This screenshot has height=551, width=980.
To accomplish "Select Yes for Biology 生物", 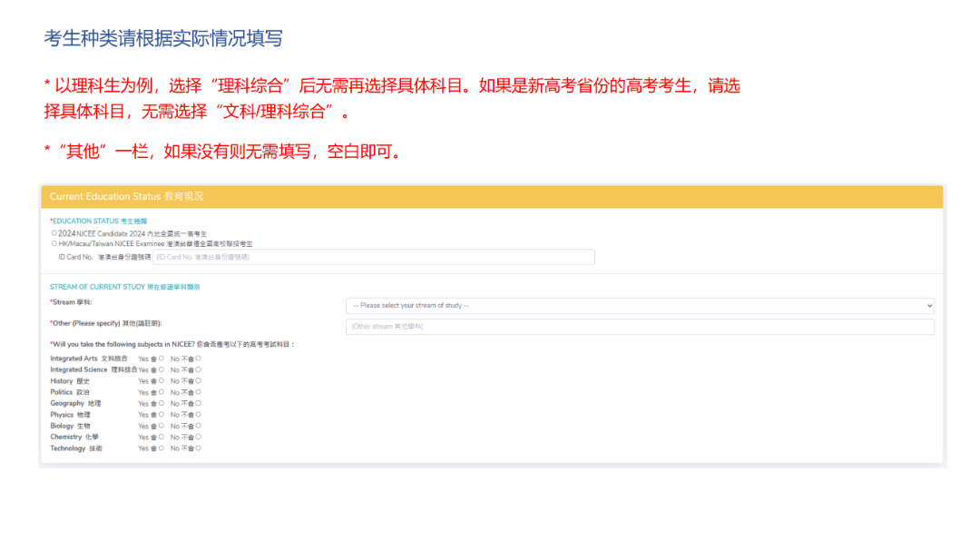I will pyautogui.click(x=162, y=425).
